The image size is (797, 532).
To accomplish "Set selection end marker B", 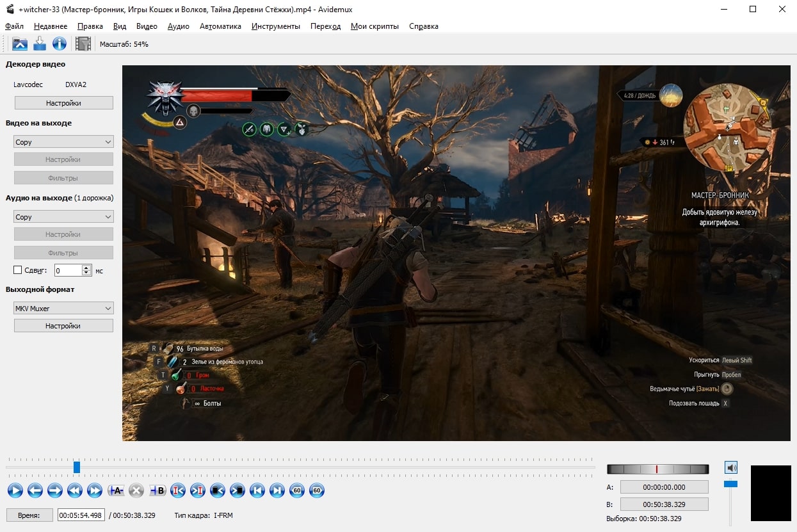I will coord(157,490).
